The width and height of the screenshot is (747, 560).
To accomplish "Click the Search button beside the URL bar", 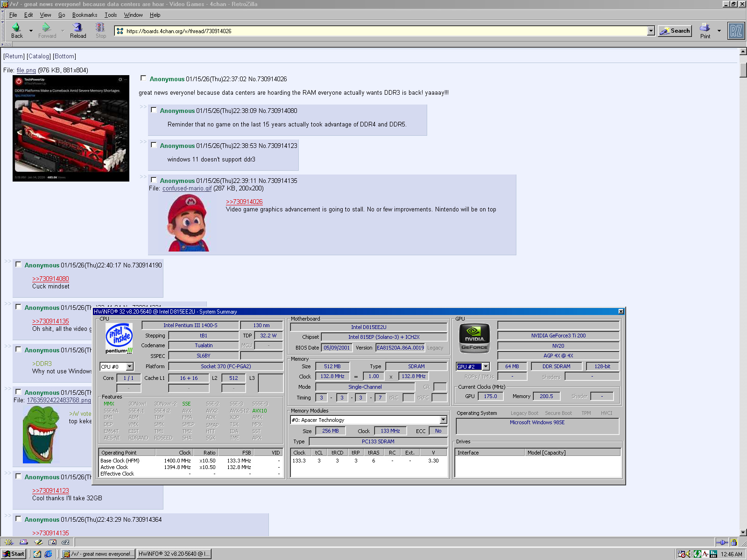I will pos(675,31).
